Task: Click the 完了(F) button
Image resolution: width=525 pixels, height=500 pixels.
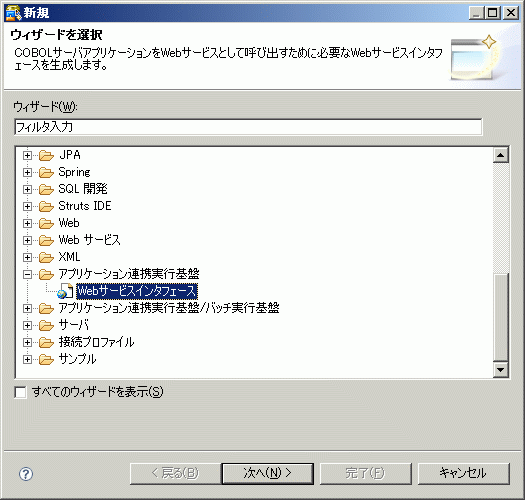Action: [x=366, y=474]
